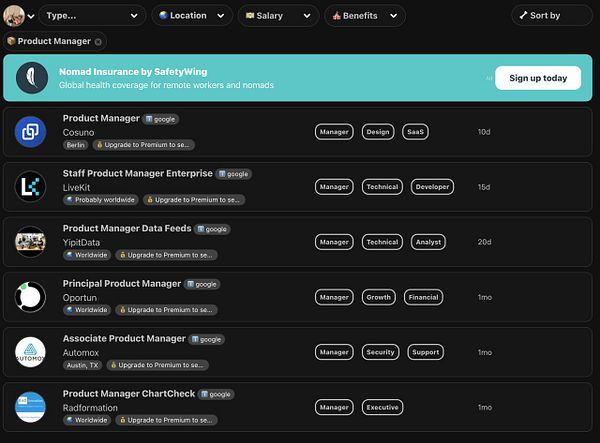
Task: Open the Associate Product Manager job
Action: pos(124,339)
